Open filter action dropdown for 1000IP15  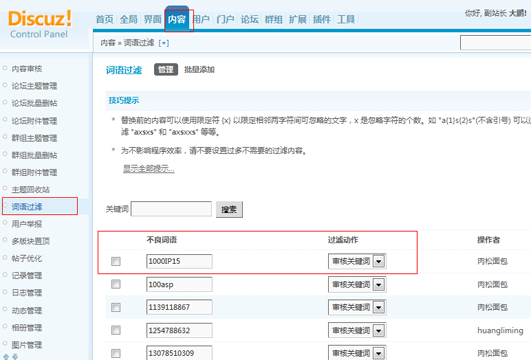pos(357,261)
